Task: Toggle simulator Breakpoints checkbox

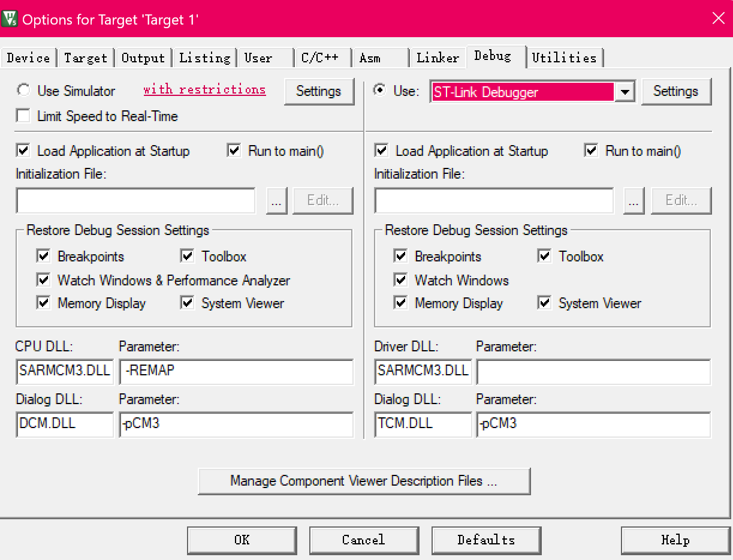Action: click(43, 256)
